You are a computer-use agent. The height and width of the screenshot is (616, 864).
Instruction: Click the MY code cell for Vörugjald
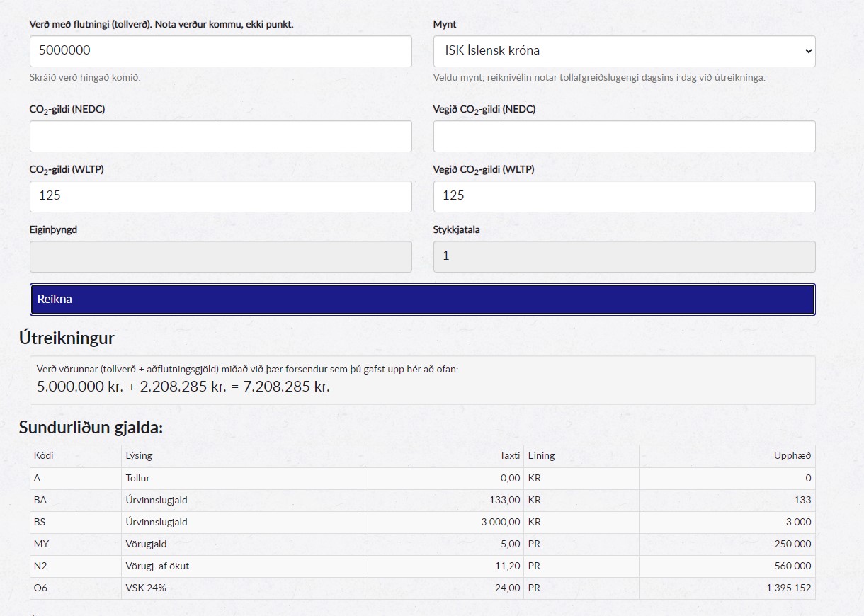pyautogui.click(x=41, y=544)
